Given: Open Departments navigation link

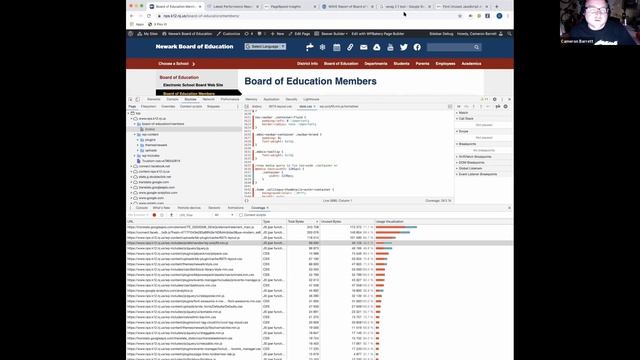Looking at the screenshot, I should pyautogui.click(x=376, y=64).
